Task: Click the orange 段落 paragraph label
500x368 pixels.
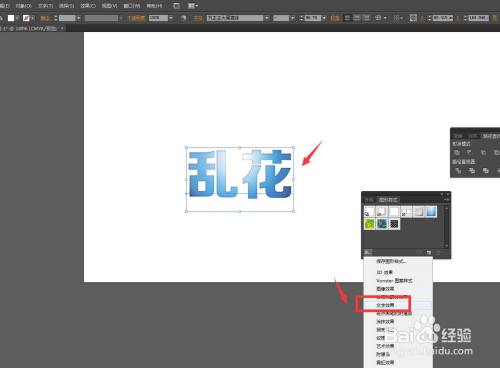Action: pos(334,18)
